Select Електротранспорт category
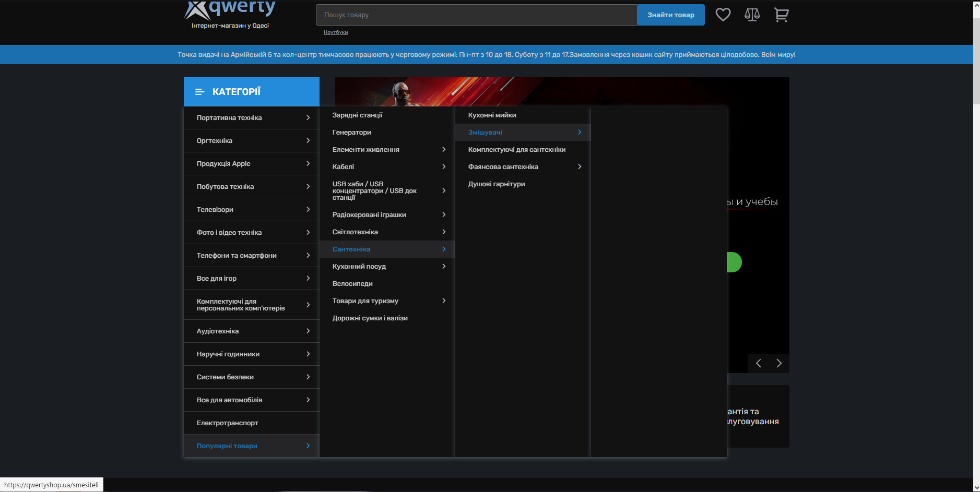This screenshot has height=492, width=980. click(x=252, y=423)
